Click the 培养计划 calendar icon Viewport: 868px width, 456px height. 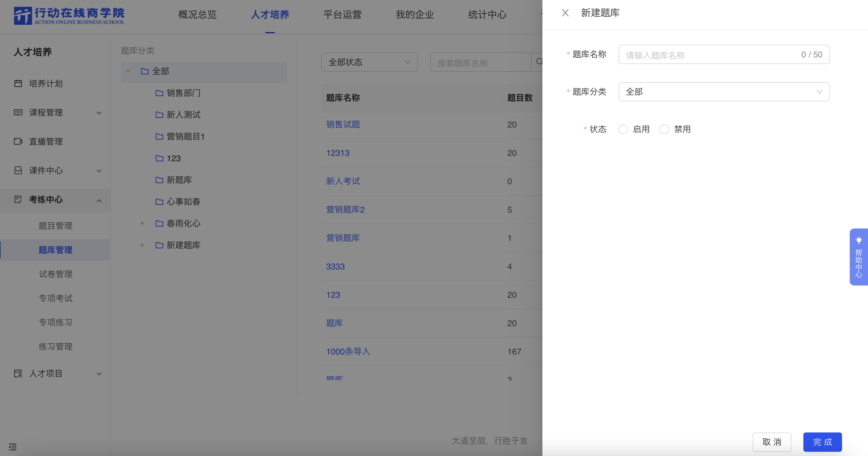click(x=18, y=83)
